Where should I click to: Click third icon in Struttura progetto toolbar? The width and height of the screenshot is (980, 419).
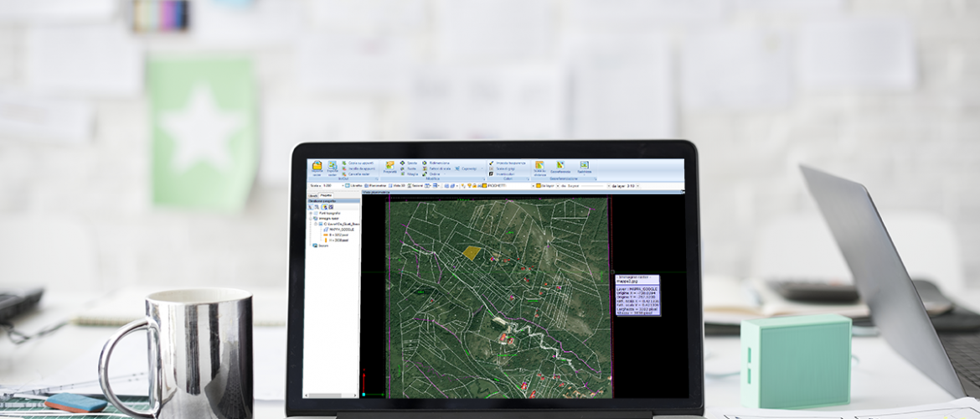tap(324, 207)
